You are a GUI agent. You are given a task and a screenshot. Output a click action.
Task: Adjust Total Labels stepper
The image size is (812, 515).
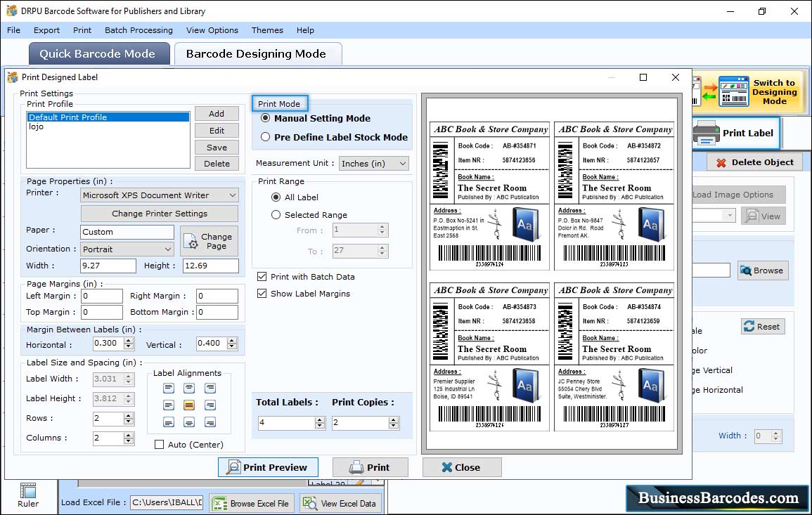click(x=320, y=423)
